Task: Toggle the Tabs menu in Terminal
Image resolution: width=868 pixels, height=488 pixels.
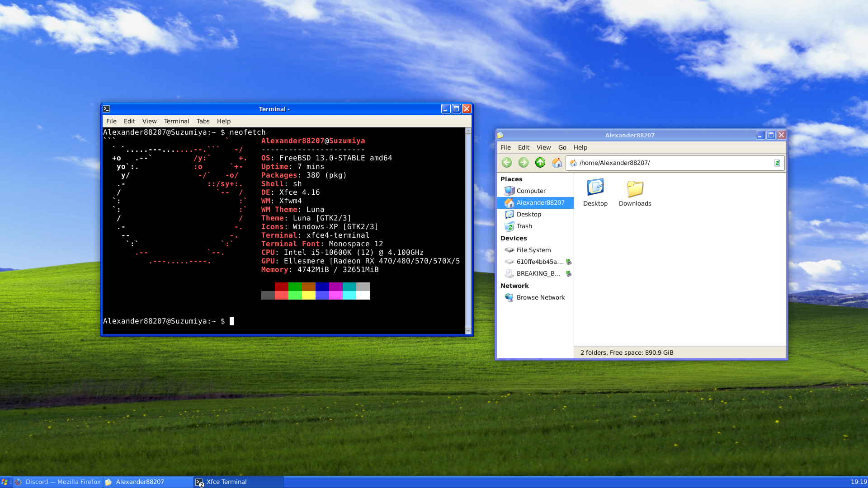Action: click(202, 121)
